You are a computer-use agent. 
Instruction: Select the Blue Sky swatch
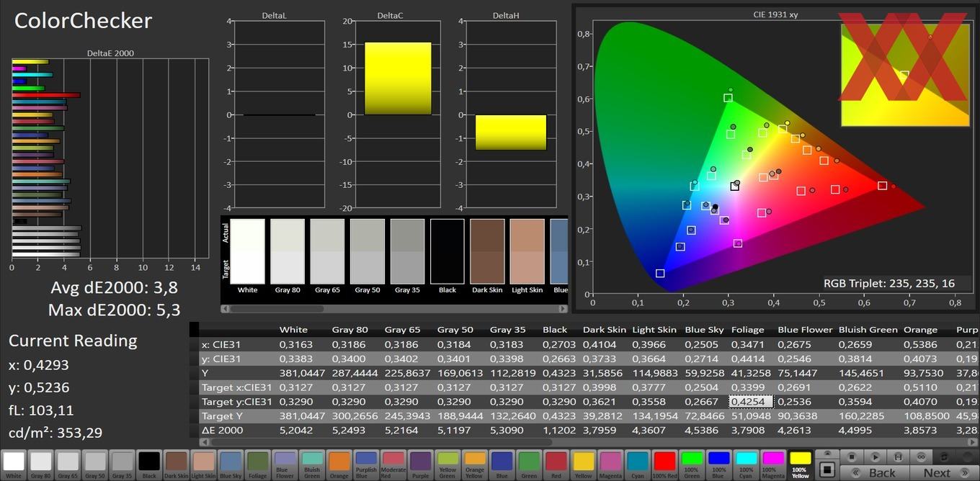click(x=231, y=464)
